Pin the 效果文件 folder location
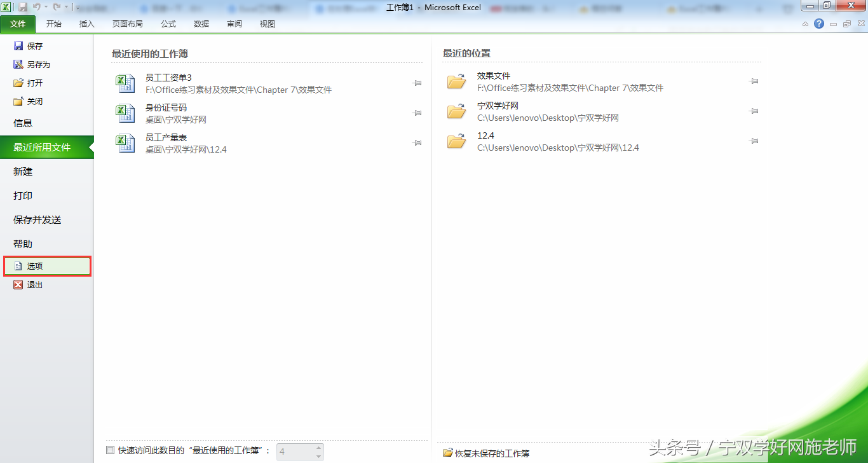Image resolution: width=868 pixels, height=463 pixels. click(x=754, y=81)
